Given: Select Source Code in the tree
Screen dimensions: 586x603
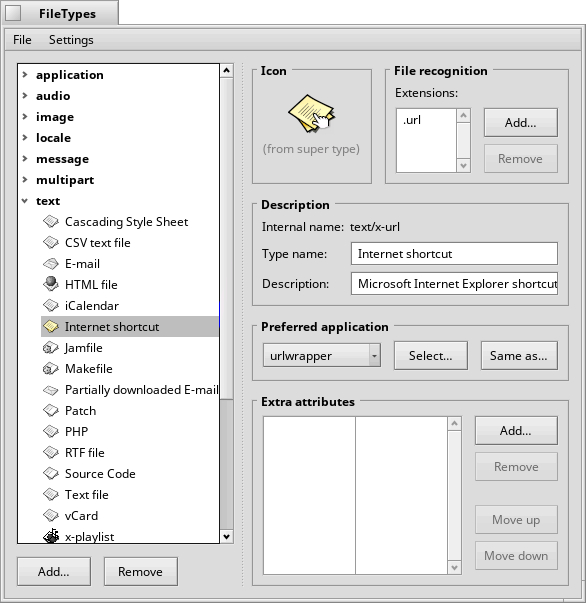Looking at the screenshot, I should point(100,473).
